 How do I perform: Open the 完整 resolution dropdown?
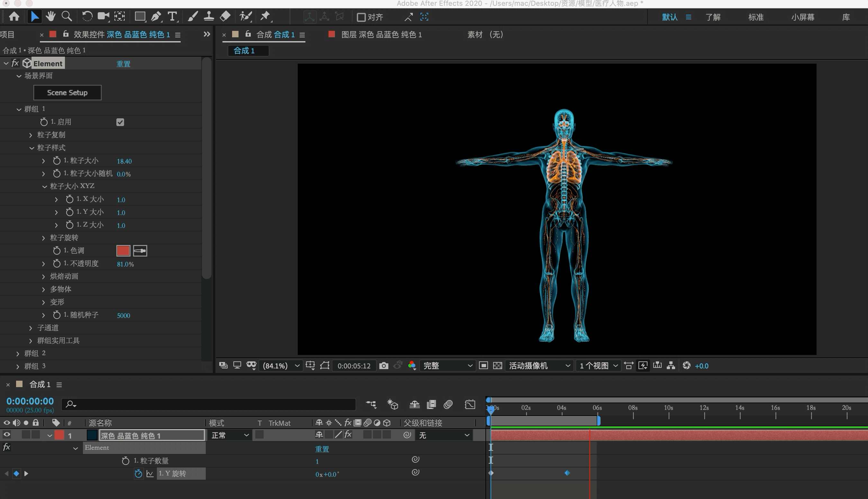tap(447, 366)
